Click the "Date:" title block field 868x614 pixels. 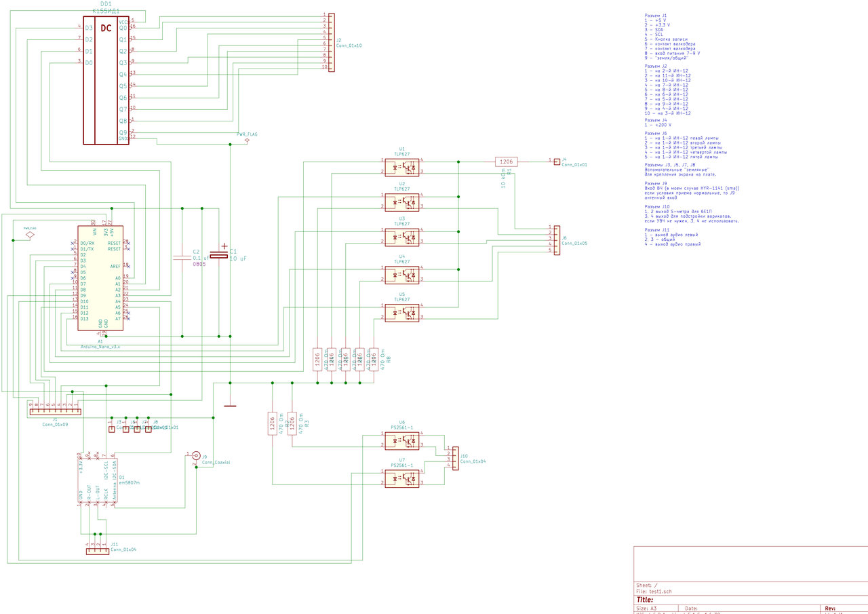click(x=692, y=609)
